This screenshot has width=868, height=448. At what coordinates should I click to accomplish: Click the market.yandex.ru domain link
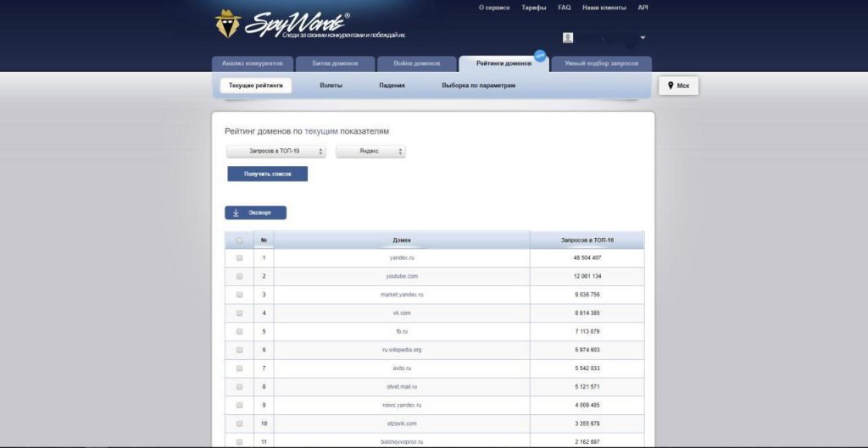[x=401, y=295]
